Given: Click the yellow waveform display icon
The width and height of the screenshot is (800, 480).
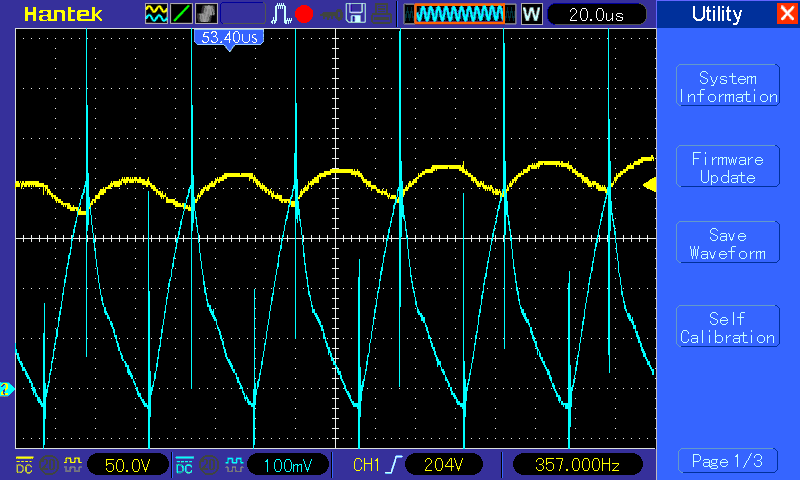Looking at the screenshot, I should 157,14.
